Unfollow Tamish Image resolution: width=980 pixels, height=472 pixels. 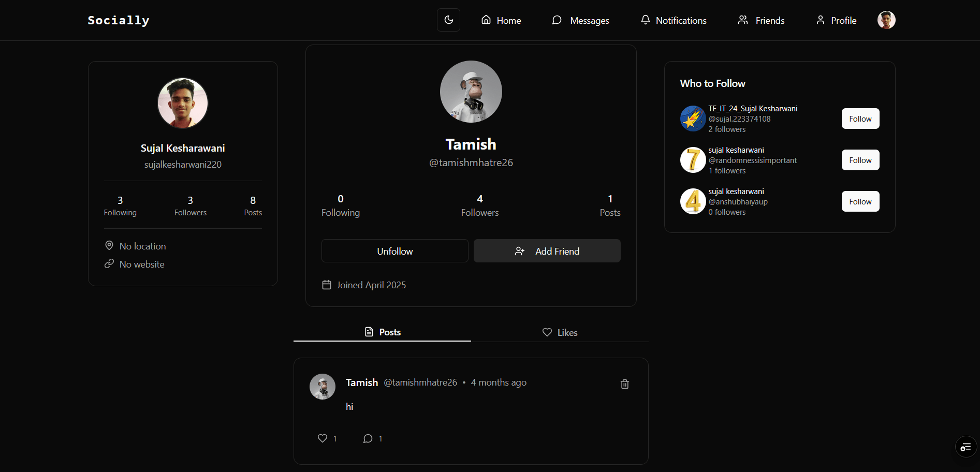(394, 251)
